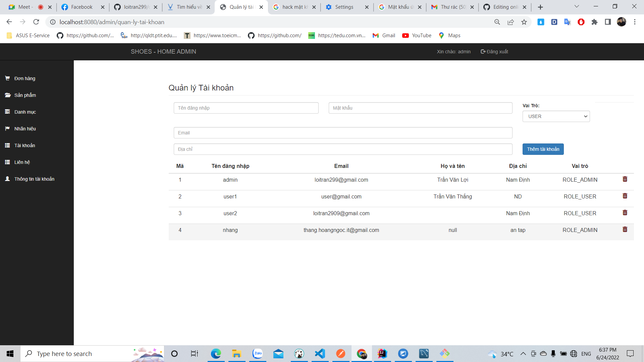644x362 pixels.
Task: Delete account nhang using its trash icon
Action: coord(625,229)
